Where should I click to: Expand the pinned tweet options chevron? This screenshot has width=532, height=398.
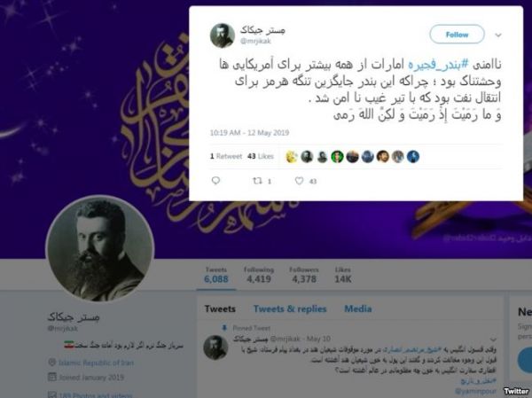coord(493,339)
